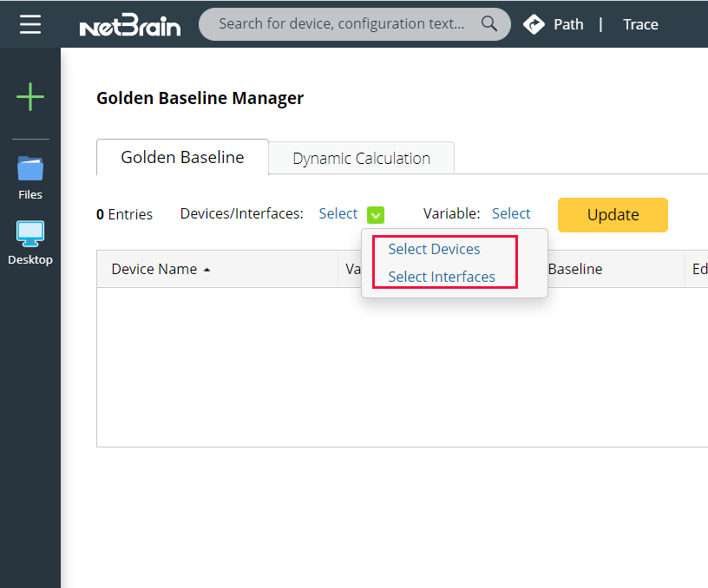Open the Files panel
Viewport: 708px width, 588px height.
(29, 178)
